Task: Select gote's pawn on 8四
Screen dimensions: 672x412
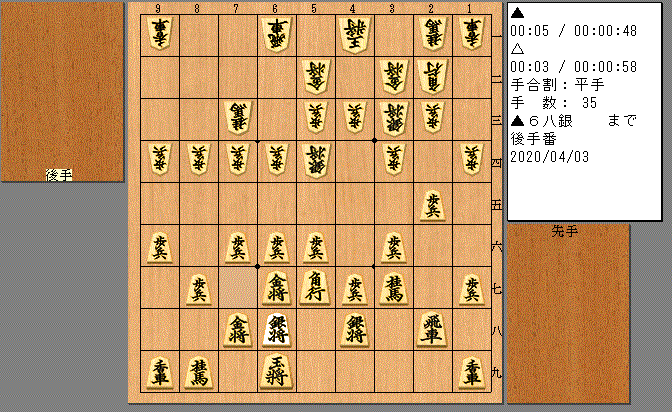Action: (199, 159)
